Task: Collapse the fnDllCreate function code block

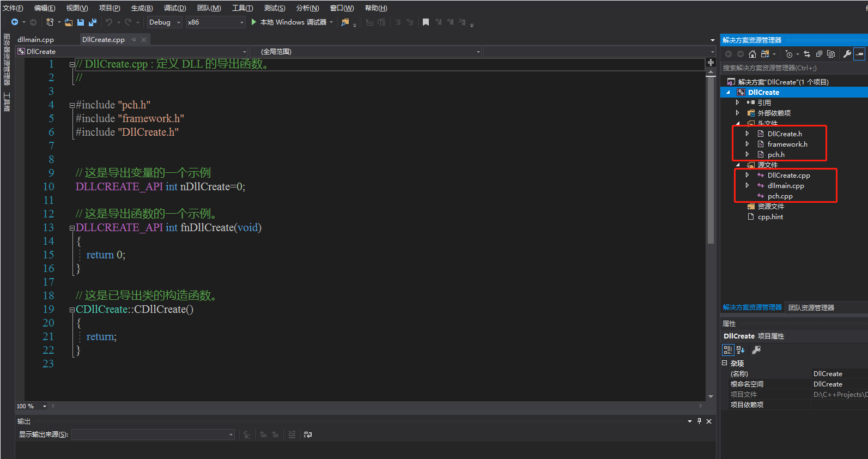Action: 72,228
